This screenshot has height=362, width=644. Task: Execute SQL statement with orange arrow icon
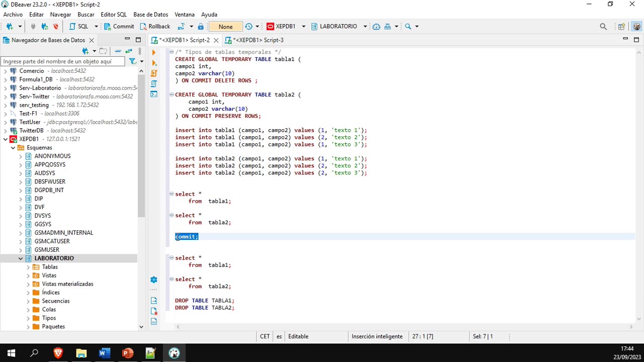(154, 52)
